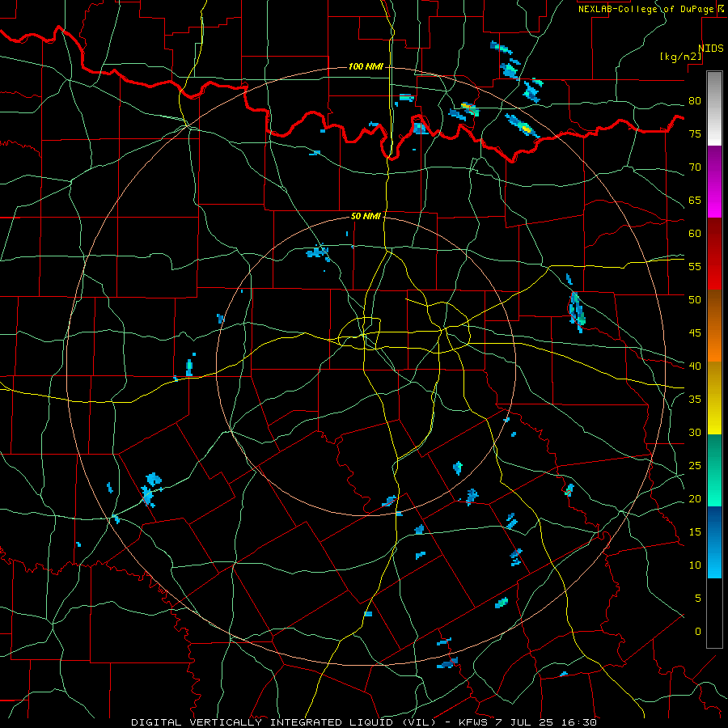Click the 50 NMI range ring label
This screenshot has width=728, height=728.
[366, 216]
